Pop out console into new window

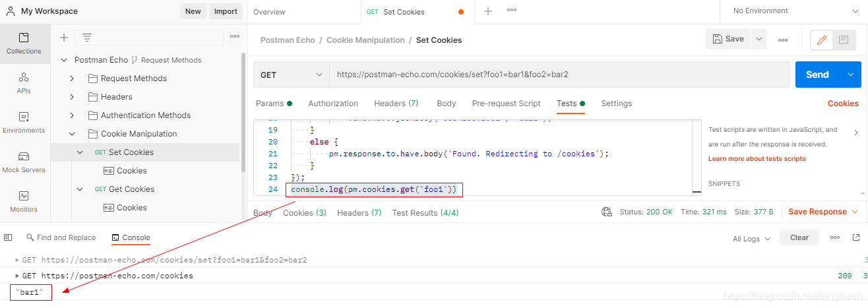point(856,237)
